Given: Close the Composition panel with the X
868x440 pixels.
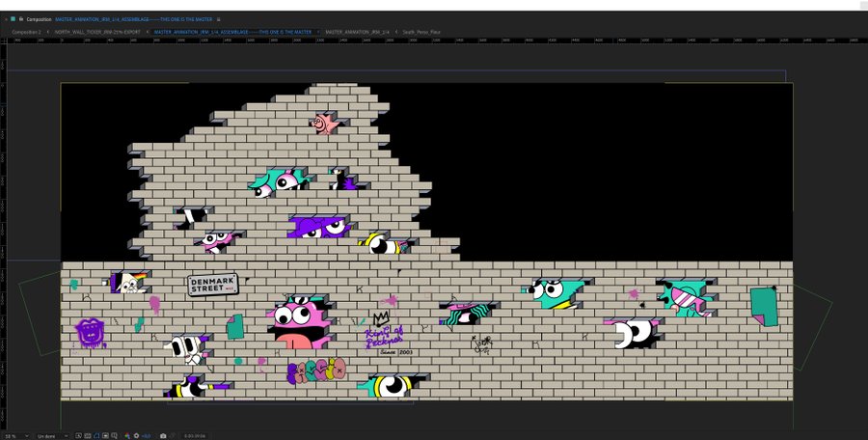Looking at the screenshot, I should pos(6,18).
